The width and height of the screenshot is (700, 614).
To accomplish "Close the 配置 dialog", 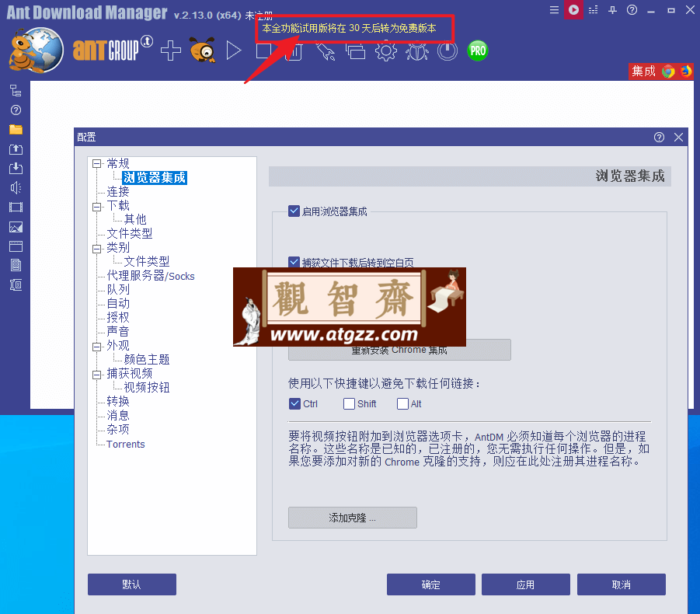I will tap(678, 137).
